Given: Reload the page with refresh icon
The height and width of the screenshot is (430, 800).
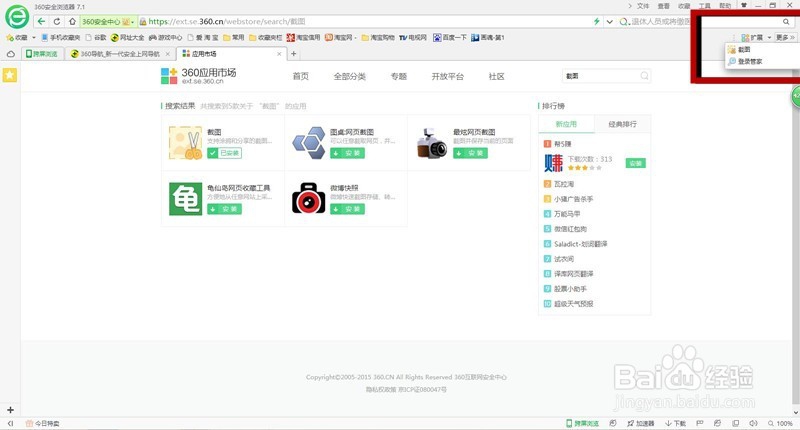Looking at the screenshot, I should point(57,21).
